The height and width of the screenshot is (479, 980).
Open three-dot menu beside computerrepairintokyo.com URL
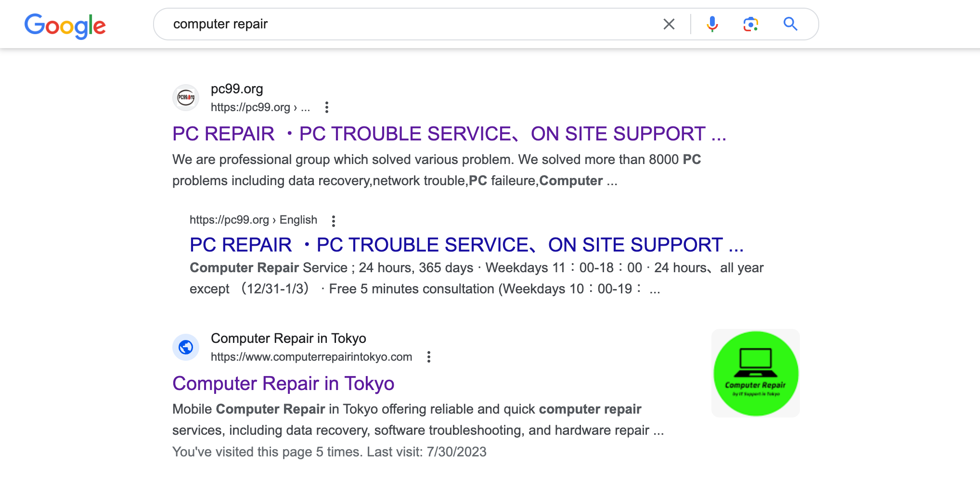[x=429, y=357]
